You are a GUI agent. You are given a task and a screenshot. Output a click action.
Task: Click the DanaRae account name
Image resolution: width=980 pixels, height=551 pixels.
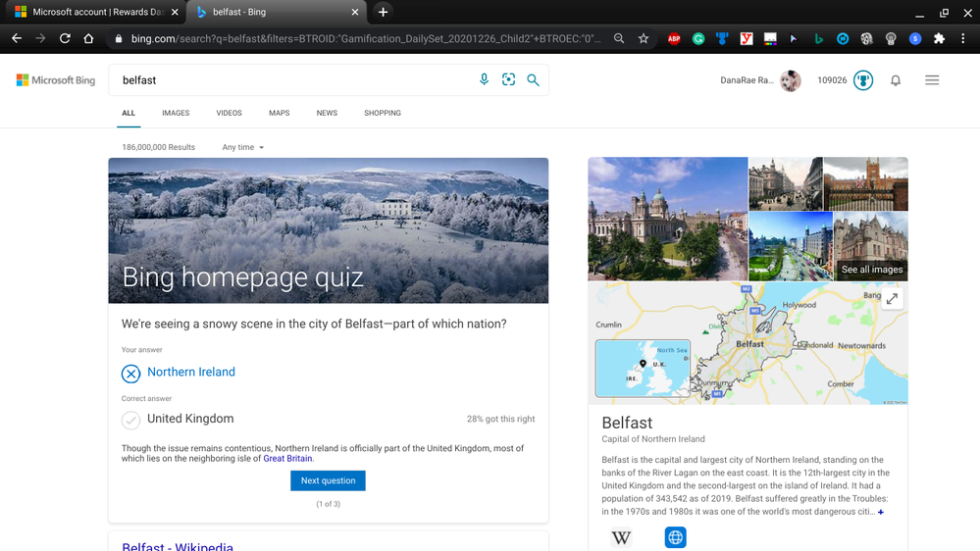[x=747, y=80]
